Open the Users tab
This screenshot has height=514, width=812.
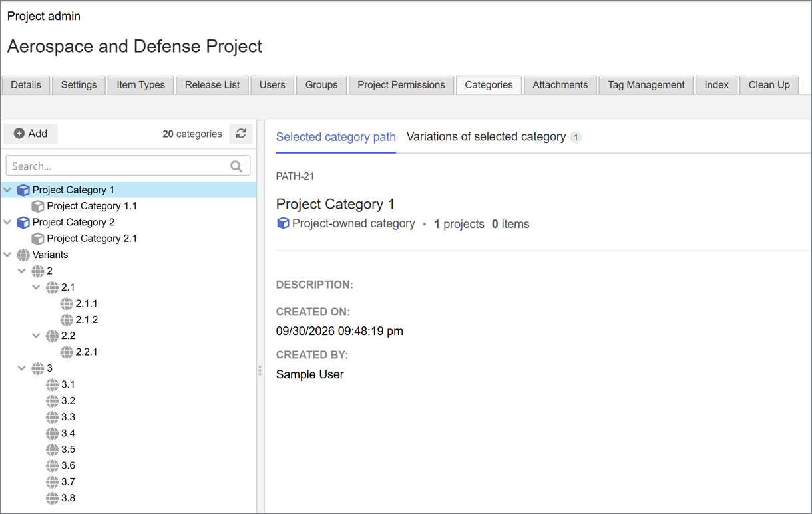pos(272,85)
